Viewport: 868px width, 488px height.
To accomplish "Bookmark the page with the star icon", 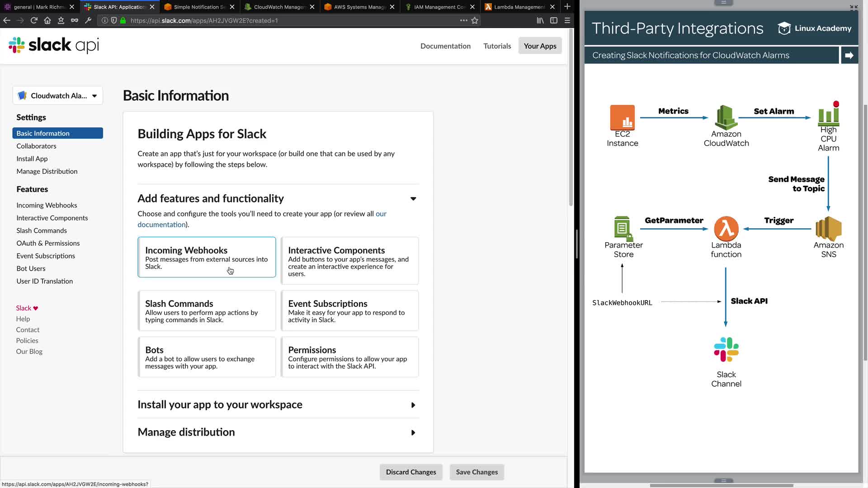I will pos(475,20).
